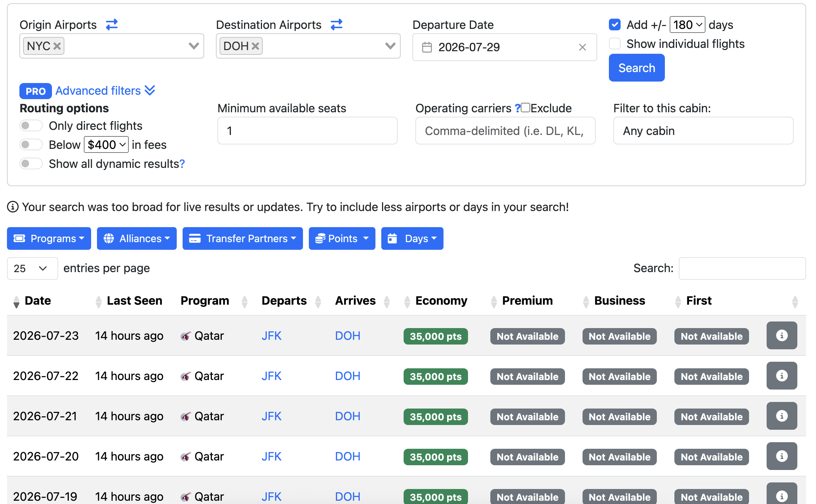Screen dimensions: 816x504
Task: Uncheck the Add +/- days checkbox
Action: point(615,25)
